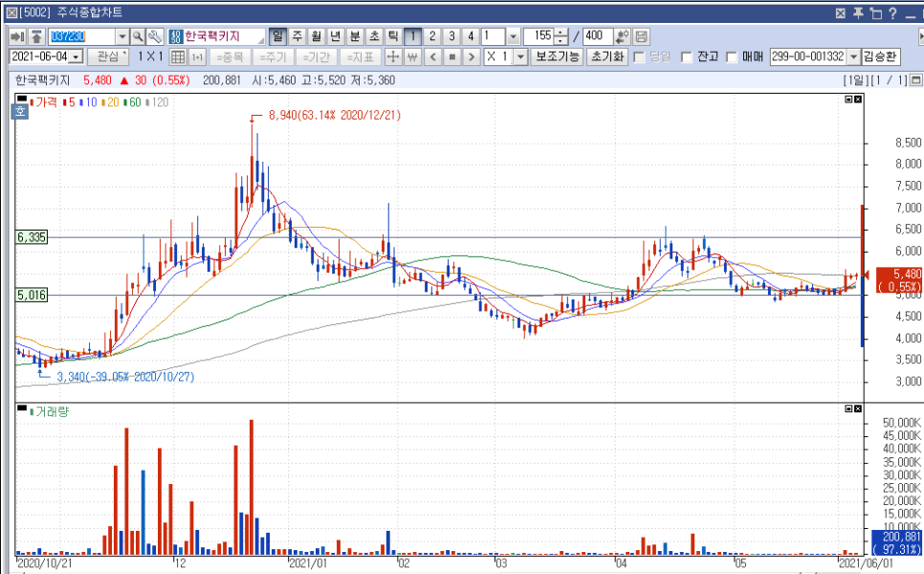Switch to the 틱 (tick) period
924x574 pixels.
point(393,36)
